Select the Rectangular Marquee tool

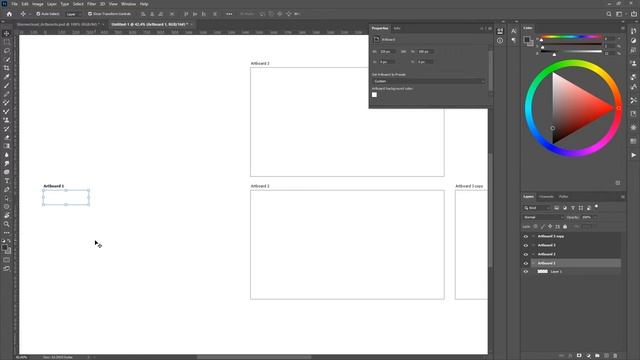coord(7,42)
